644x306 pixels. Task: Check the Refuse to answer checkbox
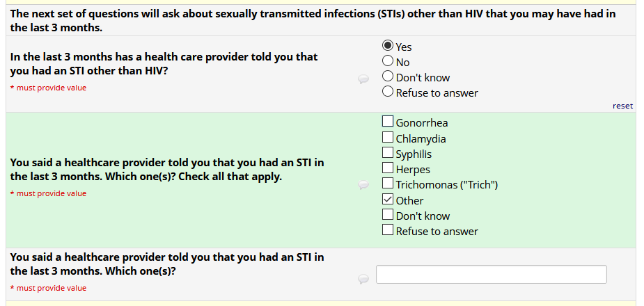(388, 231)
